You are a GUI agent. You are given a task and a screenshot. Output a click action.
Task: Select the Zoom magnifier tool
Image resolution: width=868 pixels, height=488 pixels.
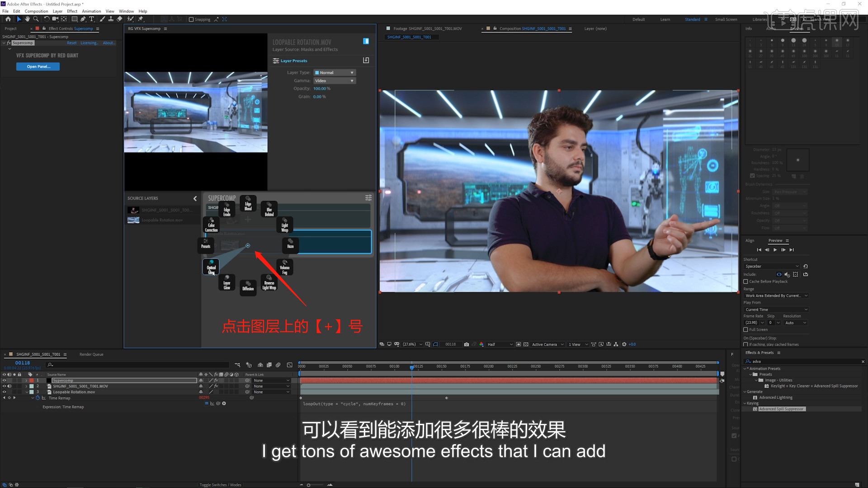pyautogui.click(x=36, y=19)
